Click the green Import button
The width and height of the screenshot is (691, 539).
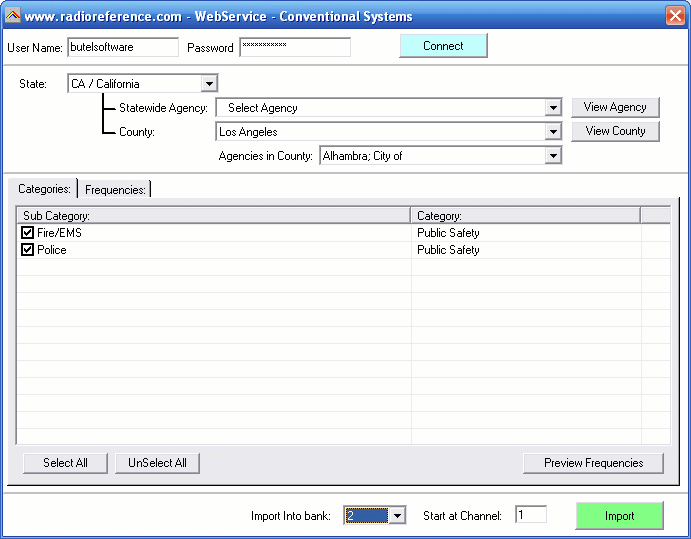619,516
